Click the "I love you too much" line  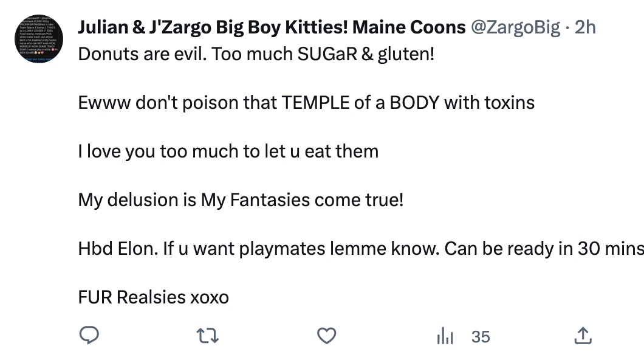[228, 151]
